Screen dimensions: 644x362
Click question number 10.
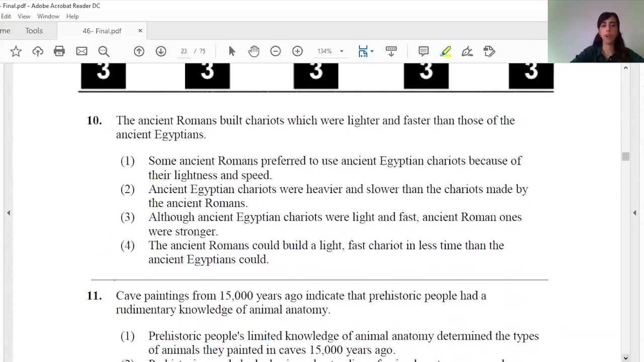click(x=94, y=120)
